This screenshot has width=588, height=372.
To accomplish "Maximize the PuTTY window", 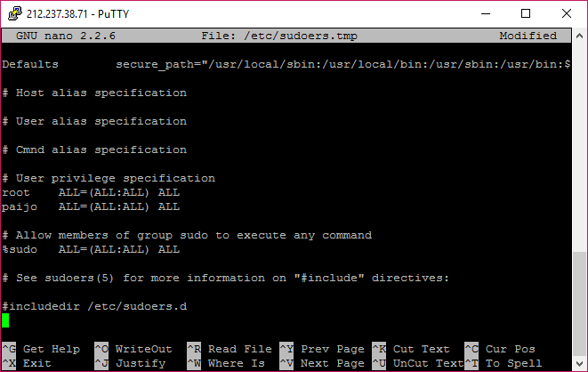I will click(526, 14).
